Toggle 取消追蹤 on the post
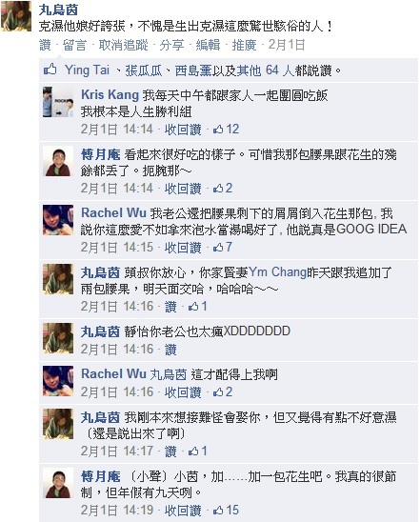Screen dimensions: 420x522 [x=123, y=45]
